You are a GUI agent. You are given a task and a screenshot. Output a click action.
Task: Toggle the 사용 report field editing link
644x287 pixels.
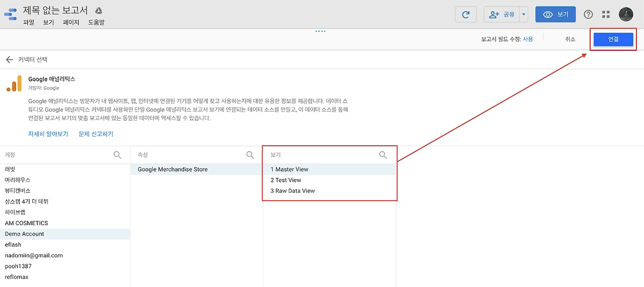[528, 39]
